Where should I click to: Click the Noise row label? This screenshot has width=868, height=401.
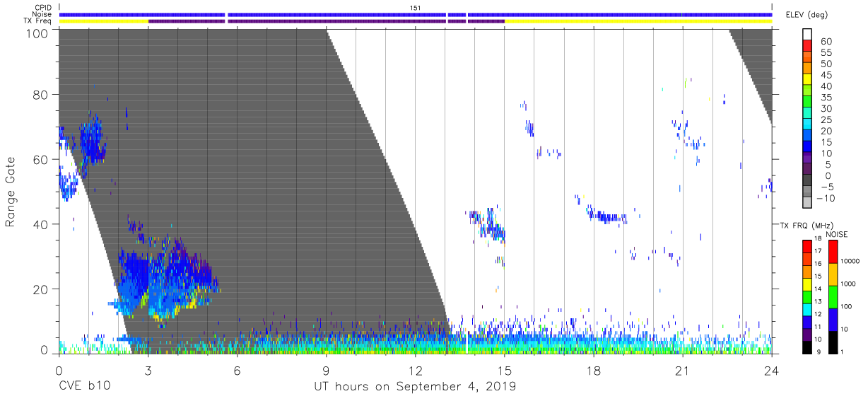41,14
